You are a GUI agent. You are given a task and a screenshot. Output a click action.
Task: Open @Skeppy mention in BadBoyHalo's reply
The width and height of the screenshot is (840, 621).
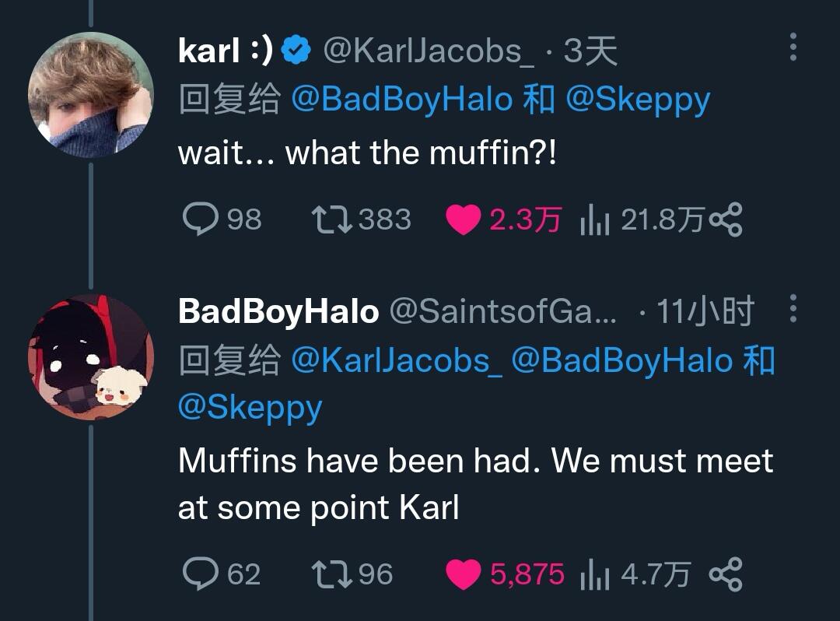pos(250,408)
